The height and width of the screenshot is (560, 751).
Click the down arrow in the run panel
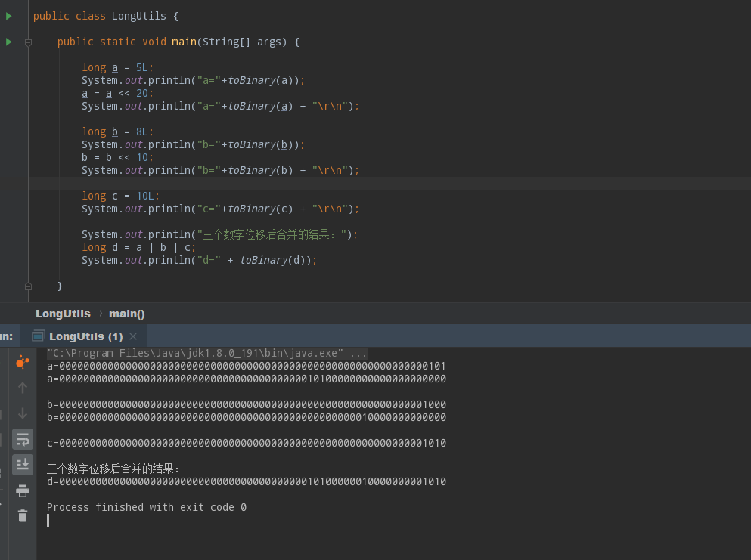point(23,413)
